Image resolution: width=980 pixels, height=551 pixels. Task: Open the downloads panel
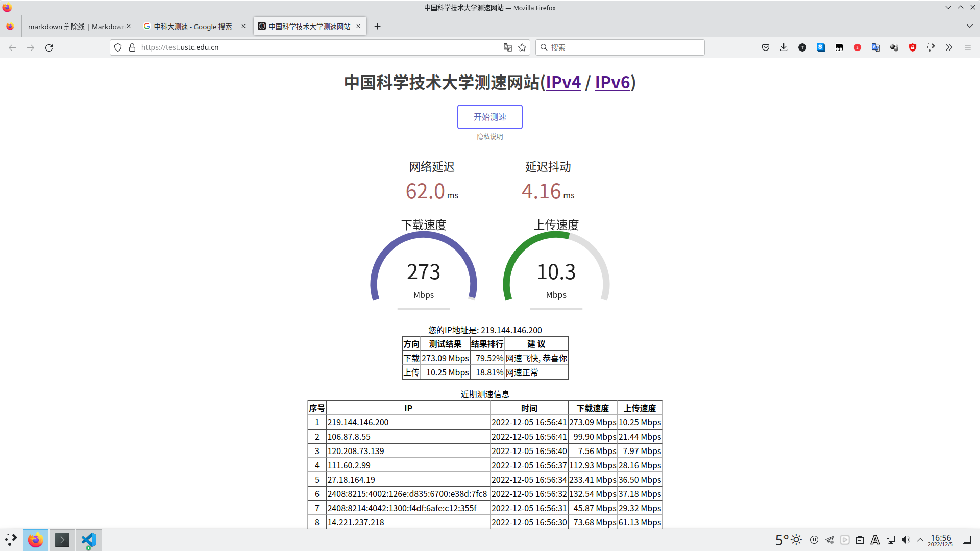[x=784, y=47]
